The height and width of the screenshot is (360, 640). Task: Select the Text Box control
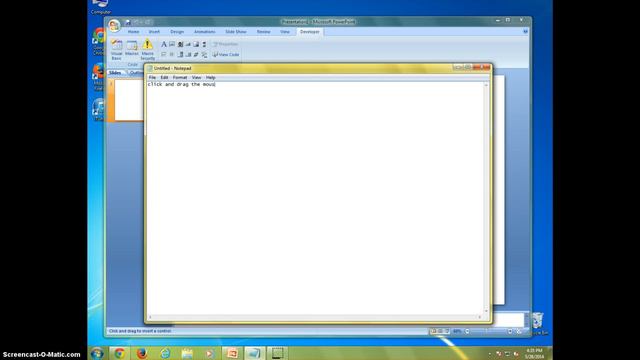pos(172,44)
